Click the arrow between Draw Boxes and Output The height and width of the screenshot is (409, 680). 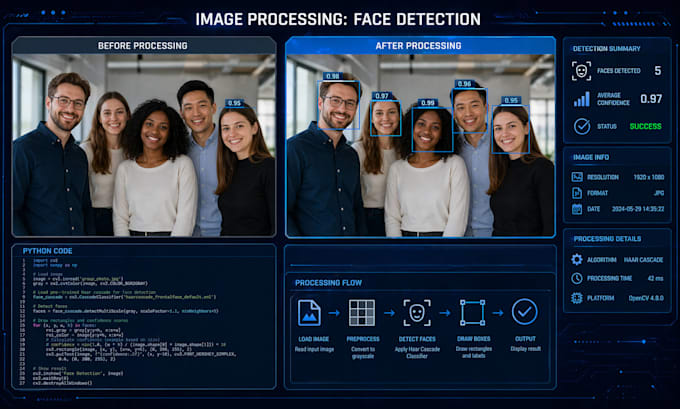pyautogui.click(x=498, y=313)
